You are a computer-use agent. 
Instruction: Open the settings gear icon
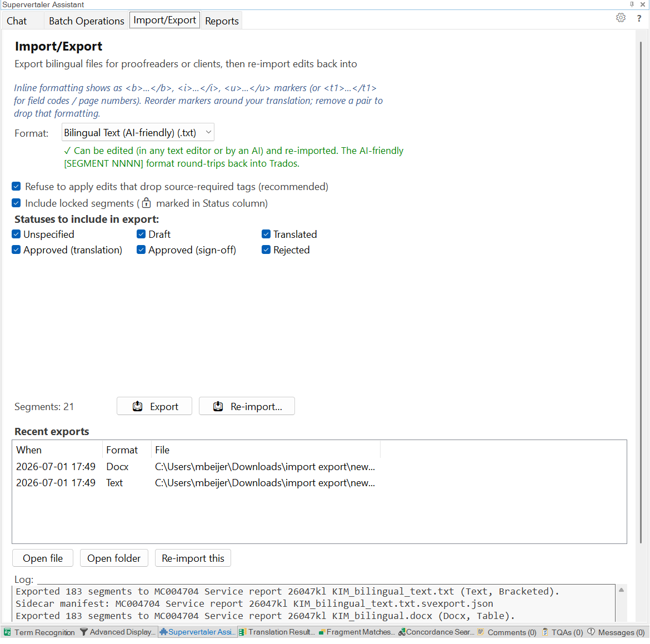point(621,18)
